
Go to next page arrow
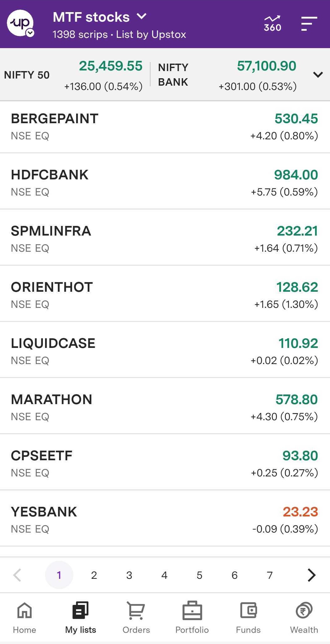(x=311, y=575)
